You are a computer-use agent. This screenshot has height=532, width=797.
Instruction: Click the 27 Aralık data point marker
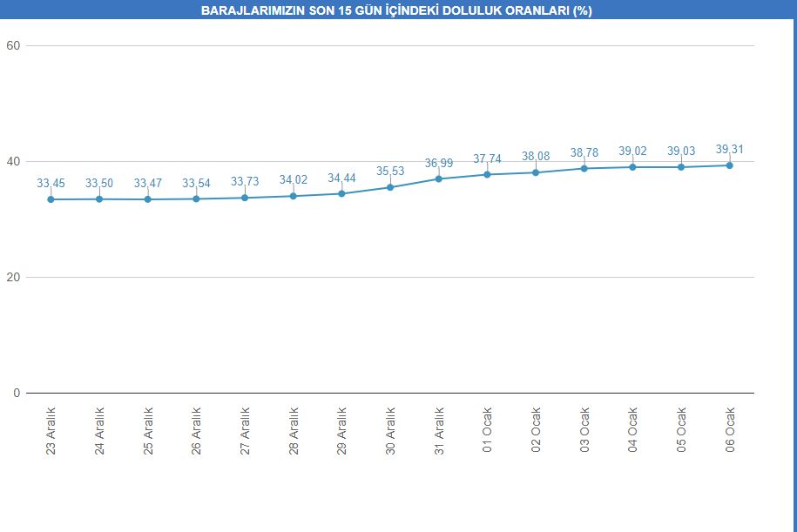point(245,198)
